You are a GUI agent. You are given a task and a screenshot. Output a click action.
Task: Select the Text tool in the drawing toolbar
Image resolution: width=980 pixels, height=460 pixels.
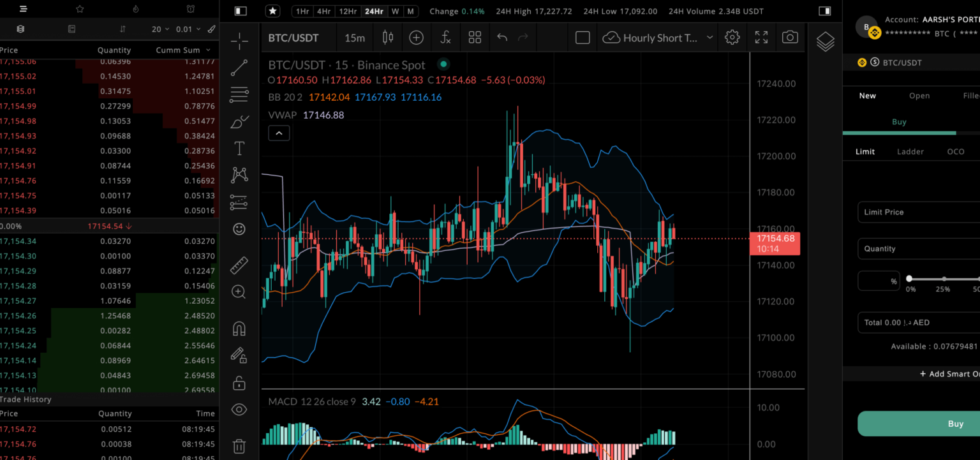[239, 147]
